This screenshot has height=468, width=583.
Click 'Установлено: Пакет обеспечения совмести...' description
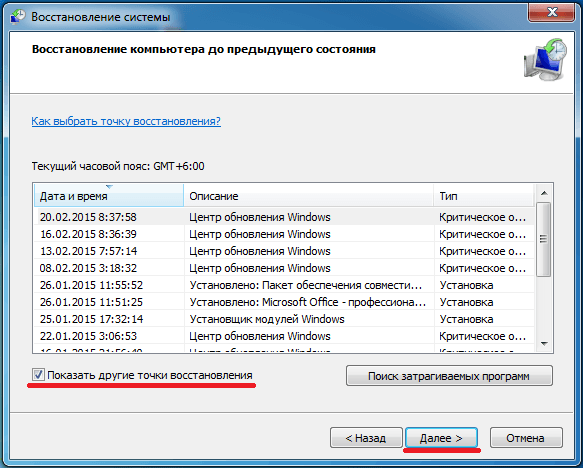[306, 285]
